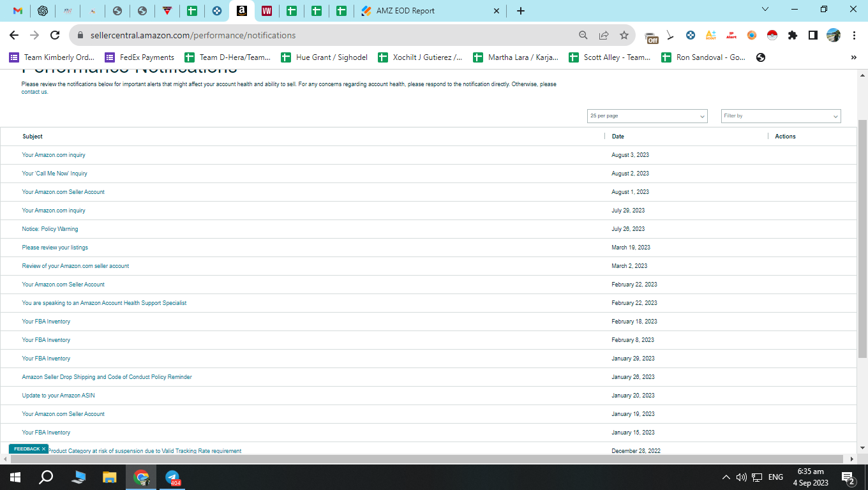Image resolution: width=868 pixels, height=490 pixels.
Task: Click the 'August 3, 2023' date cell
Action: pyautogui.click(x=630, y=155)
